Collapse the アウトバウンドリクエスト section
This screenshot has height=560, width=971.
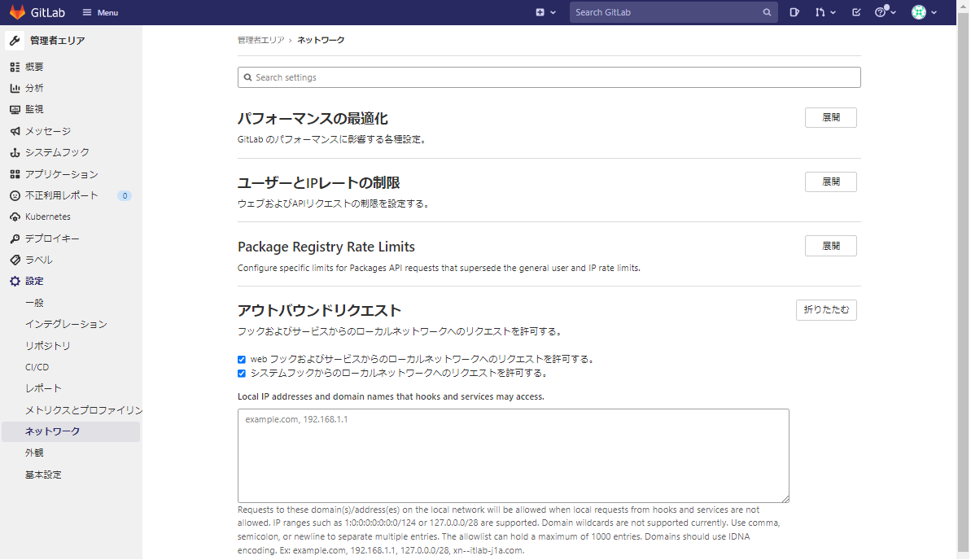[x=826, y=309]
